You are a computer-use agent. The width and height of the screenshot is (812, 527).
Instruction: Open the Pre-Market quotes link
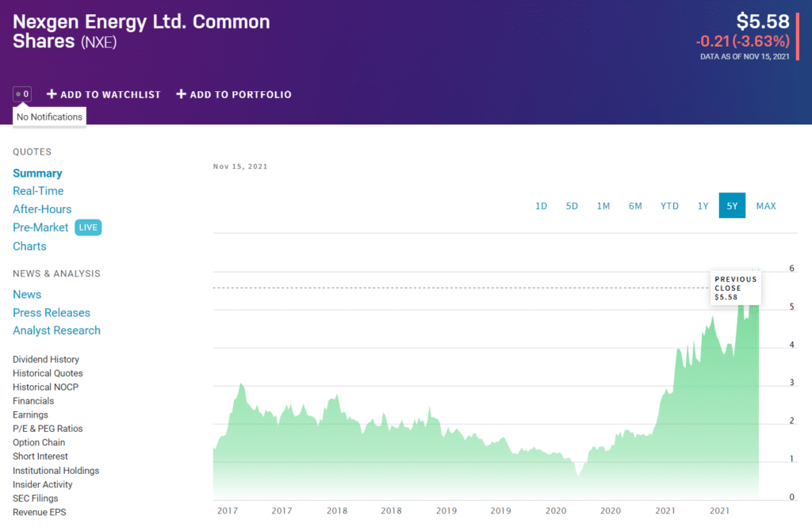[x=40, y=227]
